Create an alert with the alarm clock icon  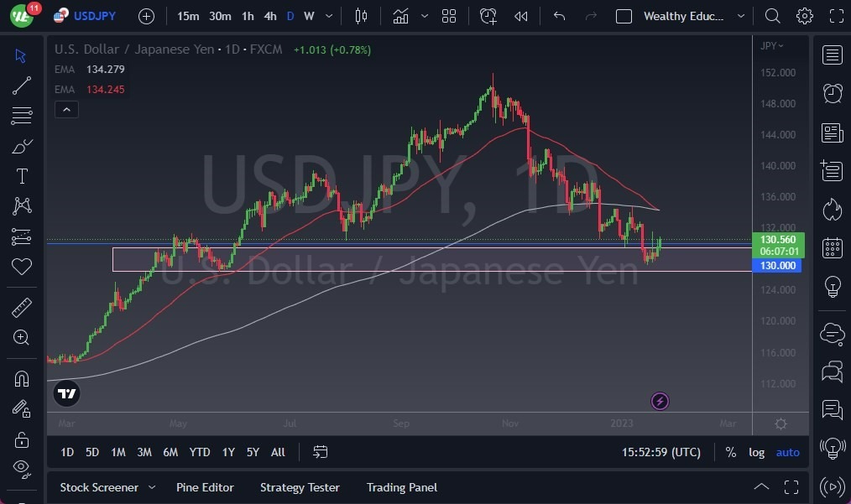pos(488,16)
